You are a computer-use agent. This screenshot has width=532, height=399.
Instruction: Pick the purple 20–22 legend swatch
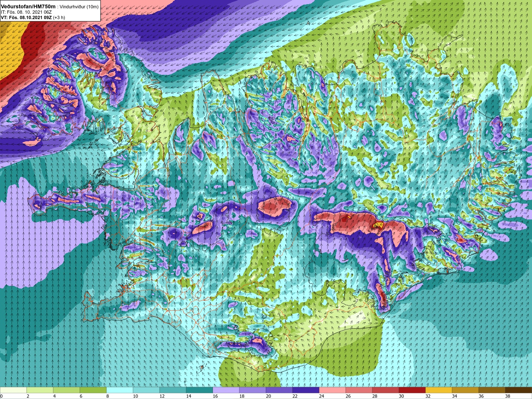[279, 390]
